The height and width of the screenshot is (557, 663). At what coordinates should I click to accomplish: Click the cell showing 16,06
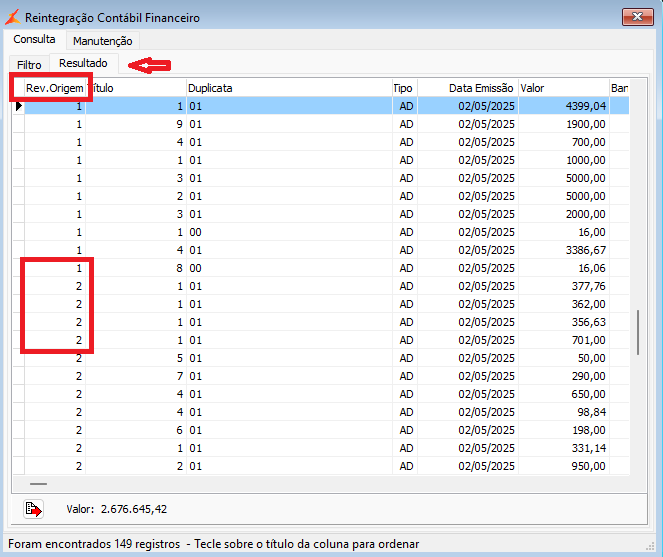[564, 268]
